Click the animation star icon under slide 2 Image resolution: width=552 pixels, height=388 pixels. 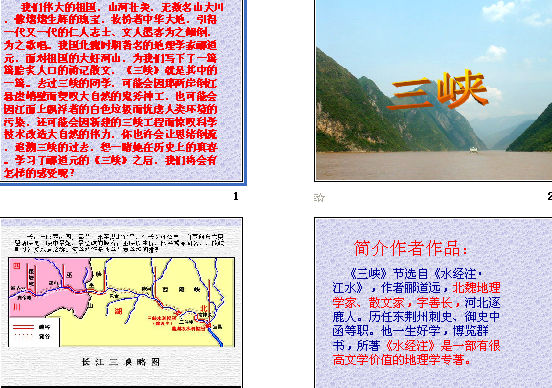point(319,198)
